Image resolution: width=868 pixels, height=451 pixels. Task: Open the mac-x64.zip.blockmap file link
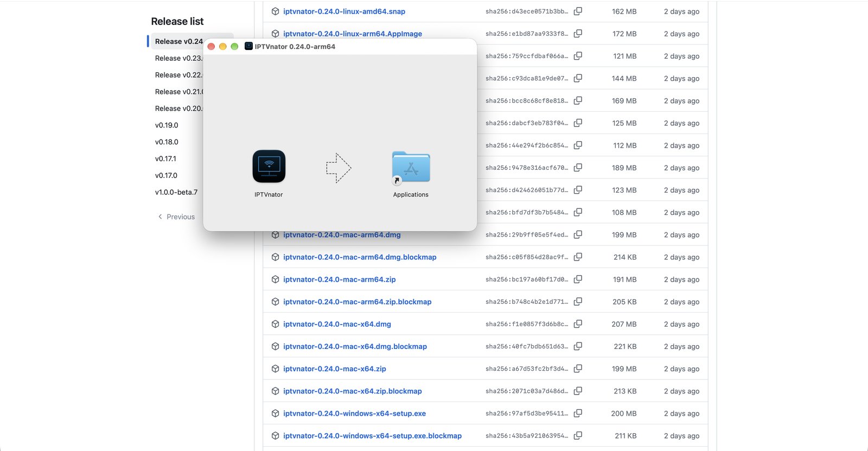coord(353,391)
